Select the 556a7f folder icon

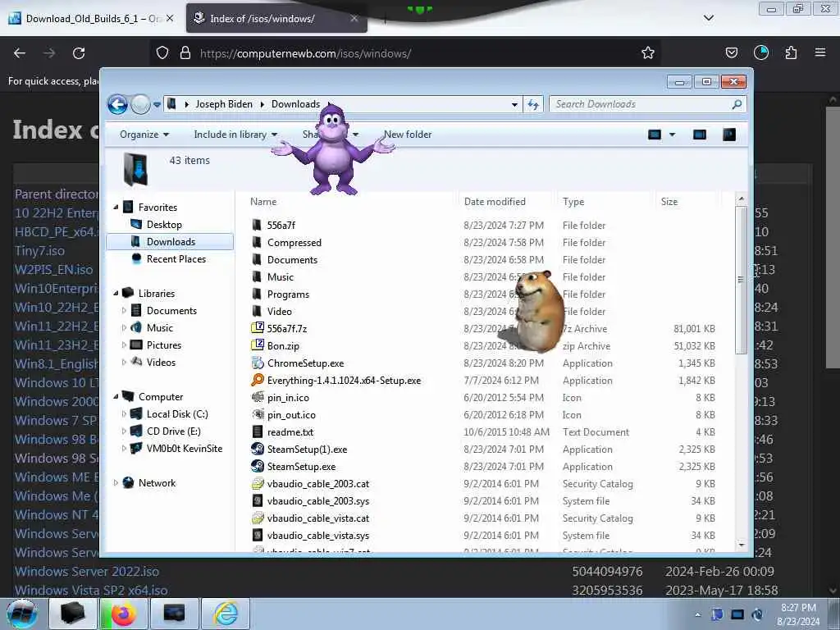[x=257, y=225]
